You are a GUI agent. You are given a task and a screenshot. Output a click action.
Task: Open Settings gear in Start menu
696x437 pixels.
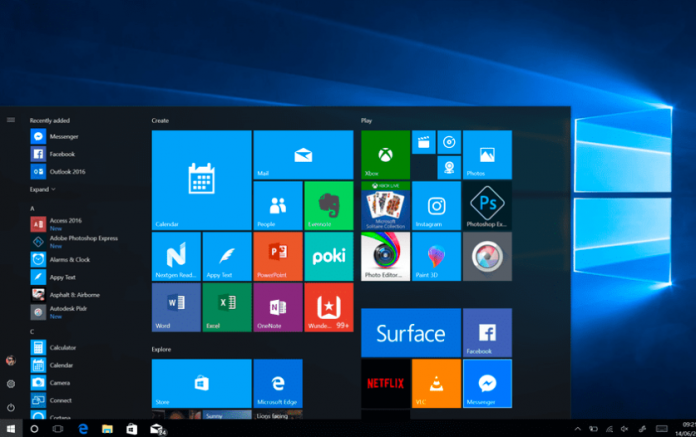[x=11, y=384]
